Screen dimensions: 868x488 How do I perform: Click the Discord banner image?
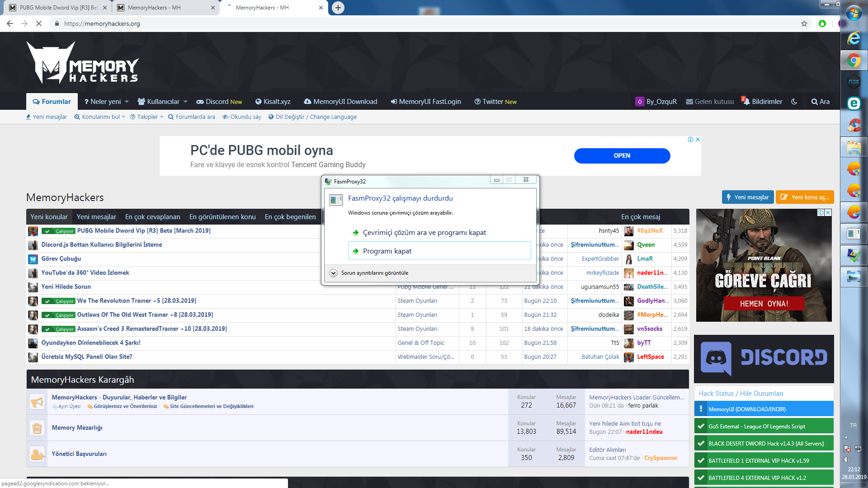764,359
